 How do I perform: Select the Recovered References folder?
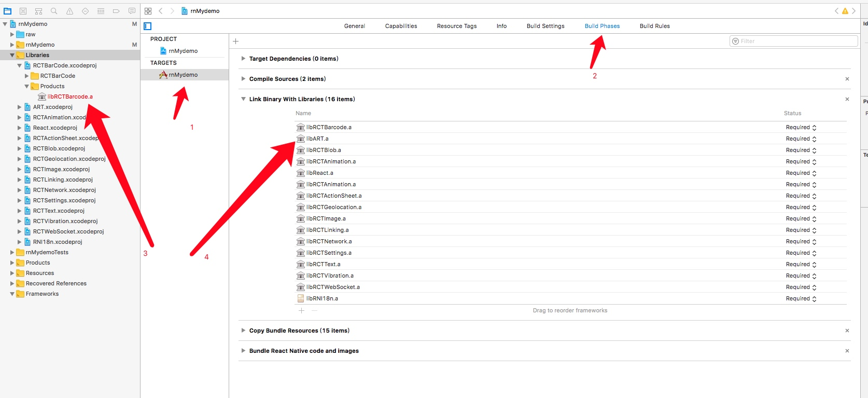point(56,283)
